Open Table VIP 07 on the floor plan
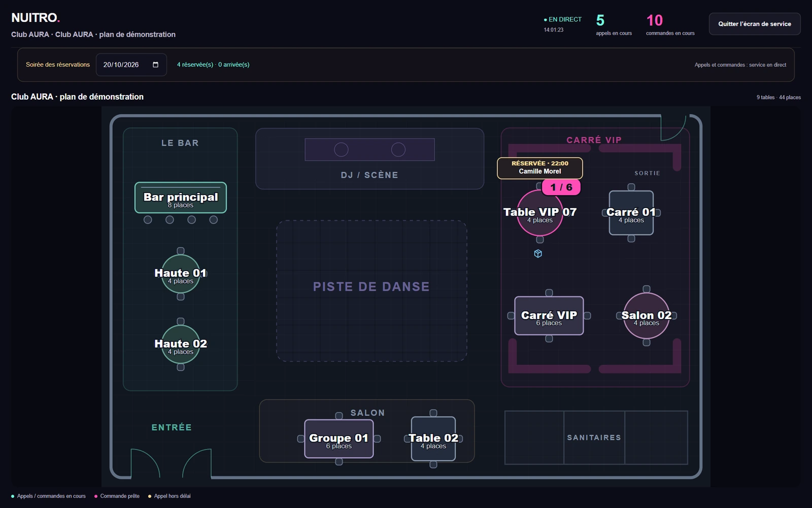 click(x=539, y=213)
